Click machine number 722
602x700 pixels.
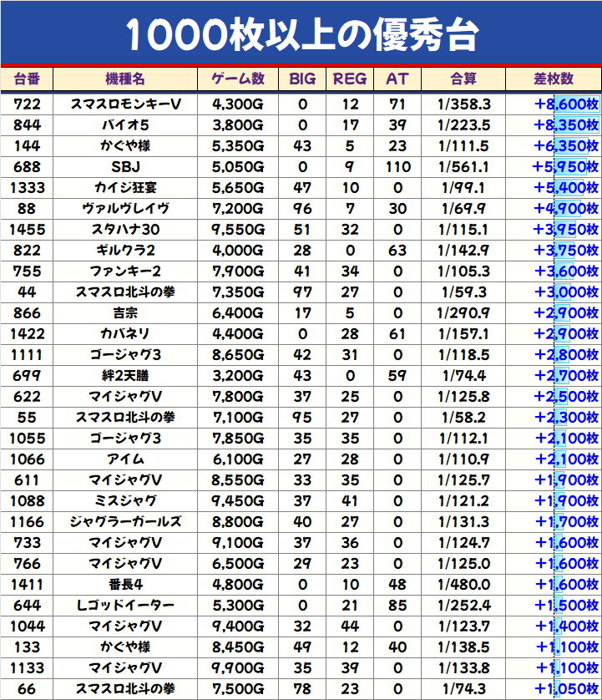[x=27, y=104]
